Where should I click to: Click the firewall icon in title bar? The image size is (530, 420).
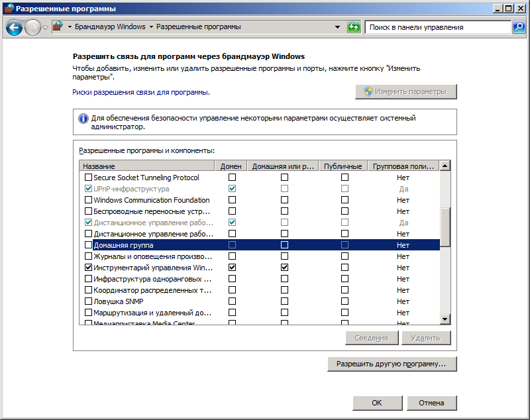click(8, 9)
